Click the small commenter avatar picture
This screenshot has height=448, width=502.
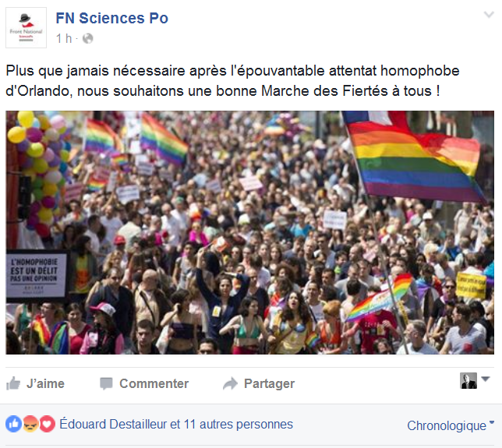pos(468,380)
